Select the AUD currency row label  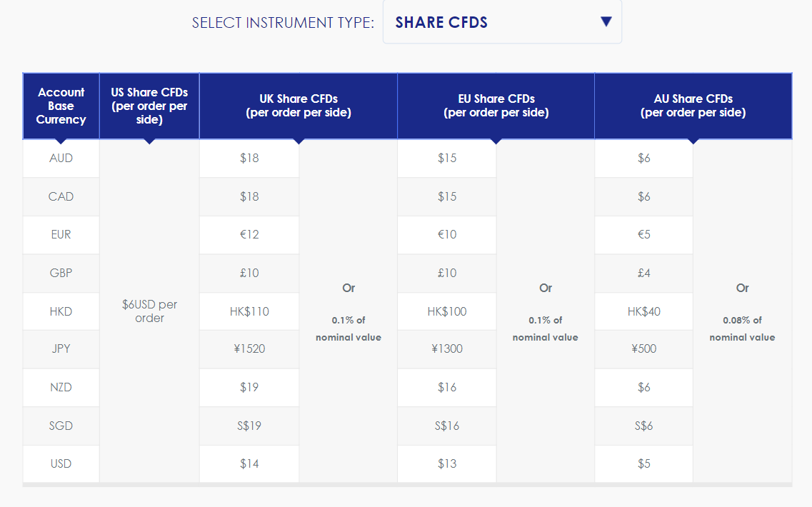coord(61,159)
